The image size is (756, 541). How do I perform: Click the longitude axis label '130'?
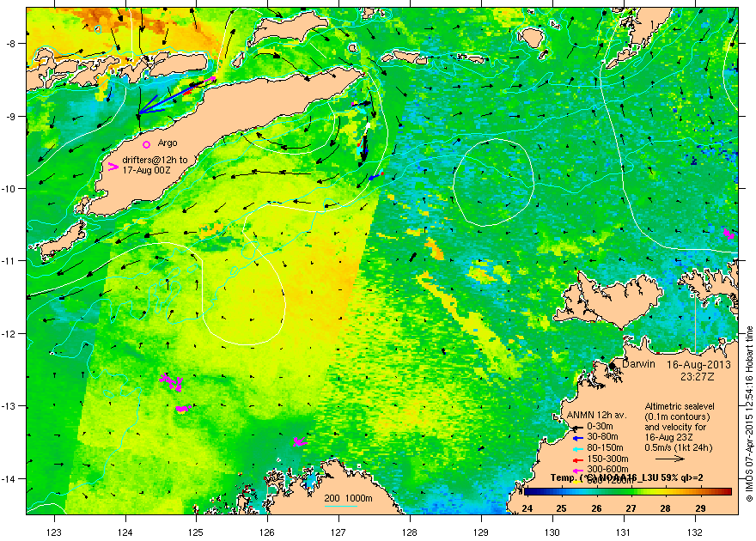552,532
